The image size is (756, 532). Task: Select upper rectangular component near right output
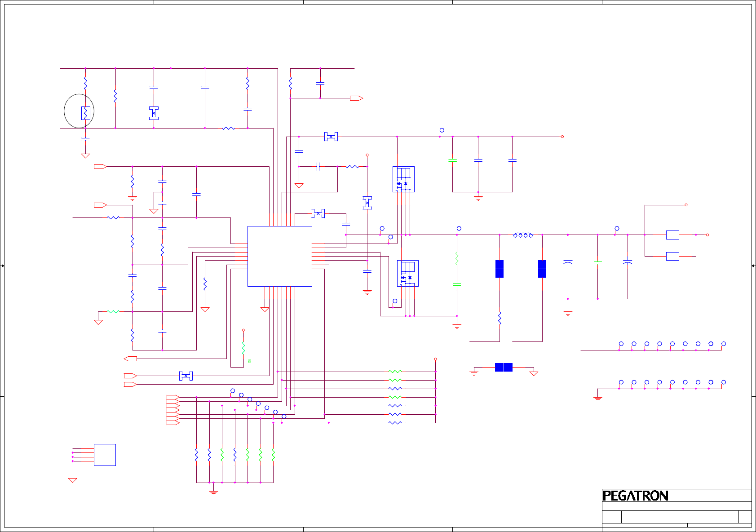(x=672, y=235)
